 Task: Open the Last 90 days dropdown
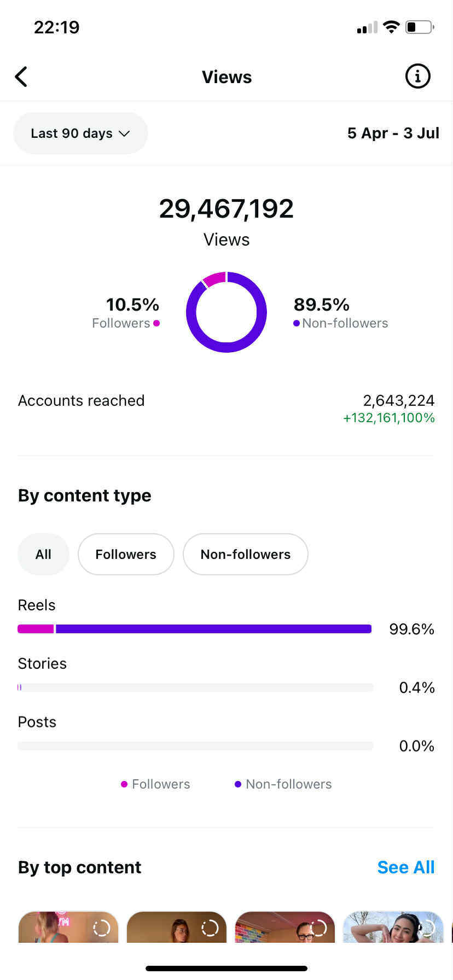(80, 133)
